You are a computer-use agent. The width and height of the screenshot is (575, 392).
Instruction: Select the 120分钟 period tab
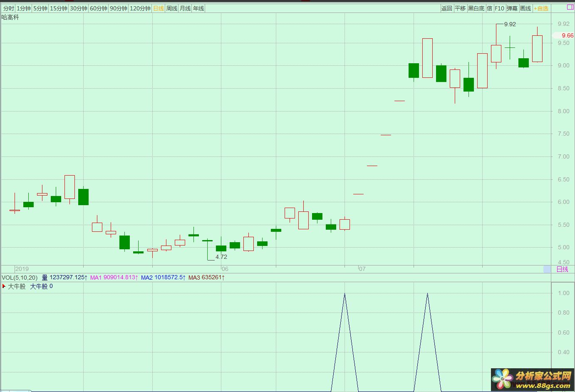pyautogui.click(x=140, y=8)
